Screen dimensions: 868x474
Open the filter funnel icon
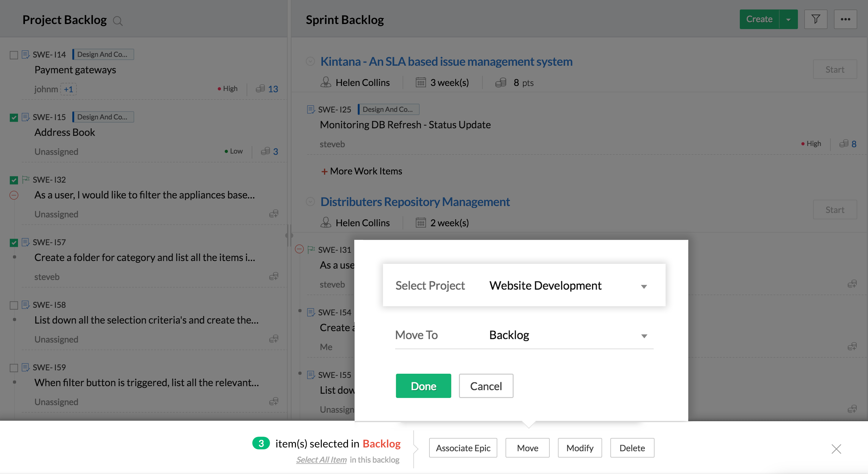816,19
